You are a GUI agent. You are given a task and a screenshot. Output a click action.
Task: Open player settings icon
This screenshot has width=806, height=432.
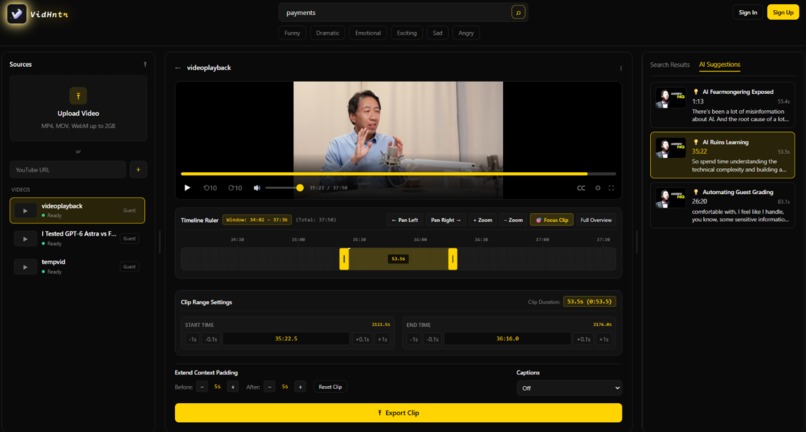coord(598,188)
